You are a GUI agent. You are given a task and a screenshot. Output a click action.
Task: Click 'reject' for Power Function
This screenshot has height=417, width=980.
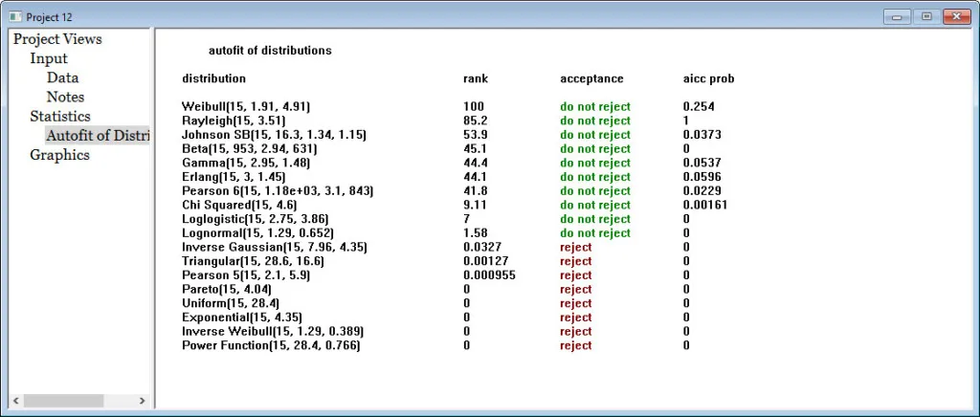pos(575,345)
